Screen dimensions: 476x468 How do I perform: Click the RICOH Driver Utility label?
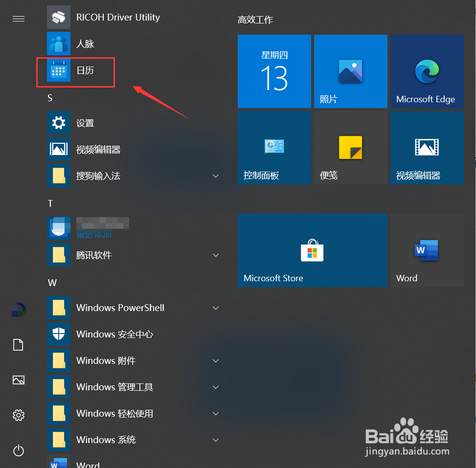click(118, 17)
